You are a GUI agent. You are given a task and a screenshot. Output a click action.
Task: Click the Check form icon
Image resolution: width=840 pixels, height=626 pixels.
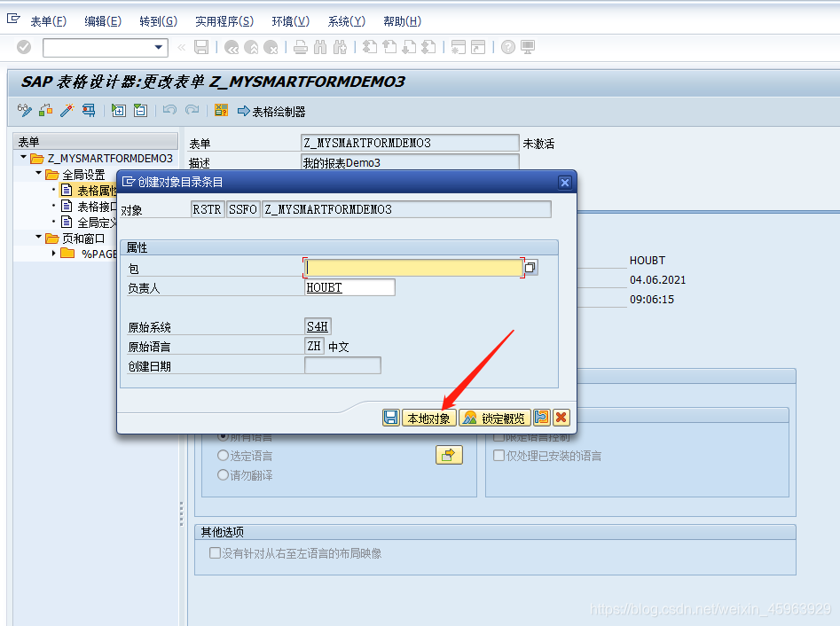pos(46,111)
